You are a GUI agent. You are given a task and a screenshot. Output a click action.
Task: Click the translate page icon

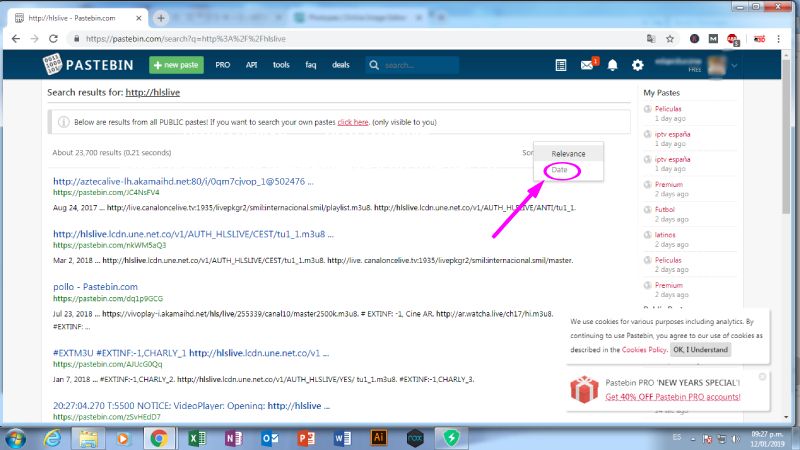651,39
